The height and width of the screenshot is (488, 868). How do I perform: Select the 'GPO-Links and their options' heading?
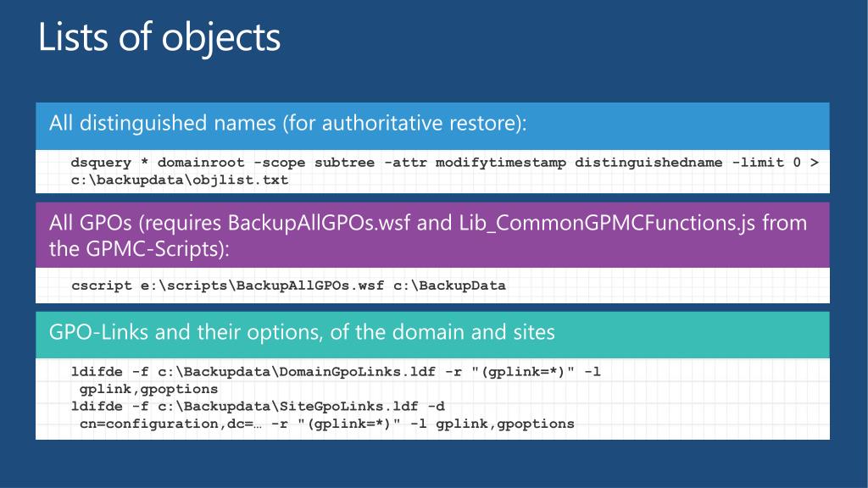tap(302, 332)
